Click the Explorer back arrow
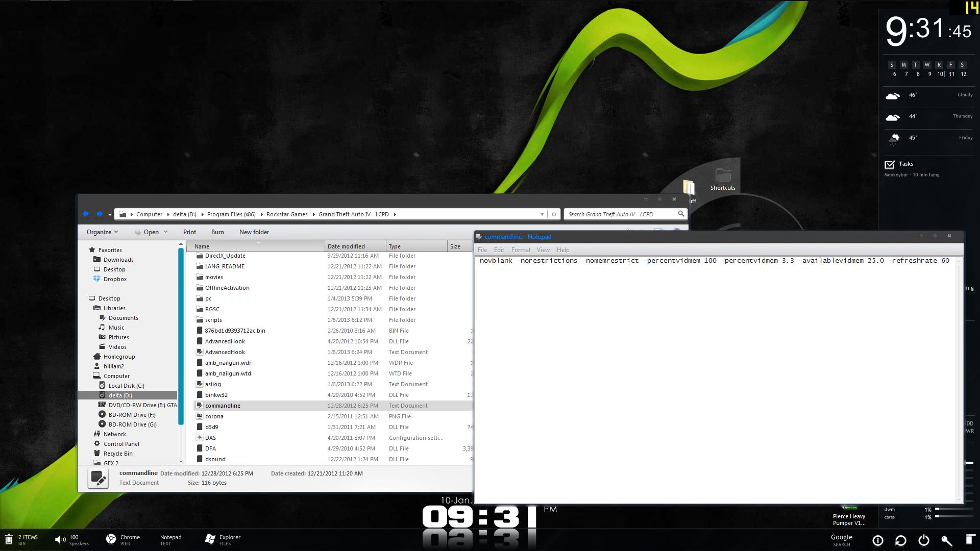Viewport: 980px width, 551px height. click(x=86, y=214)
